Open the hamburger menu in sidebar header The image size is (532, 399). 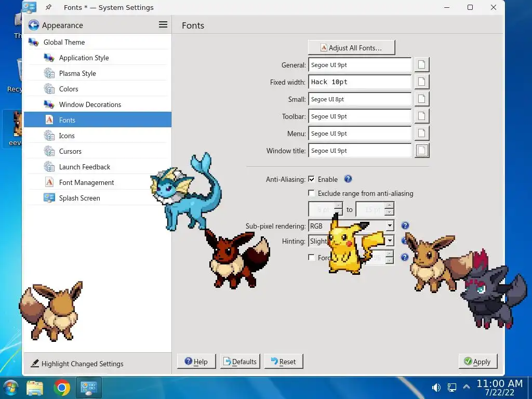coord(163,24)
